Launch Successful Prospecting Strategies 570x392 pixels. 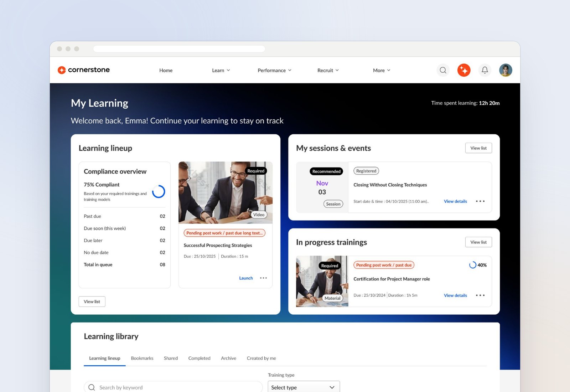246,278
